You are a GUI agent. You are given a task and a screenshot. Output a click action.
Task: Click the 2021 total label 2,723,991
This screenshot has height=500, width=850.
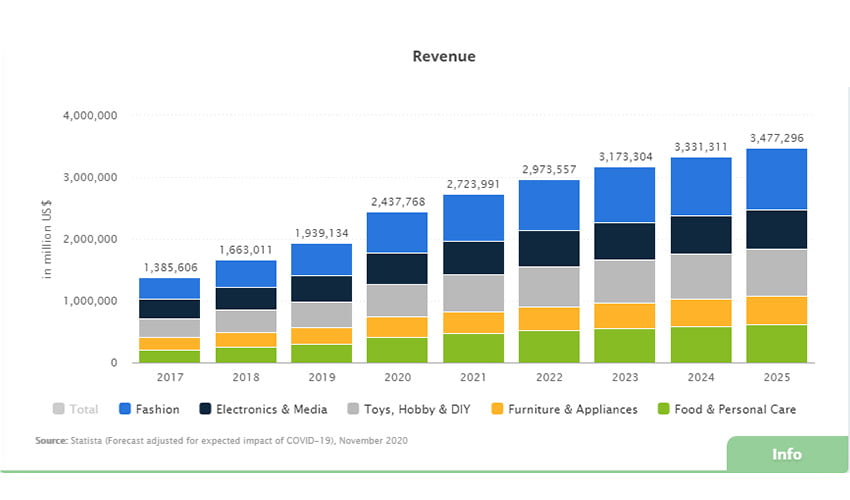click(x=473, y=184)
